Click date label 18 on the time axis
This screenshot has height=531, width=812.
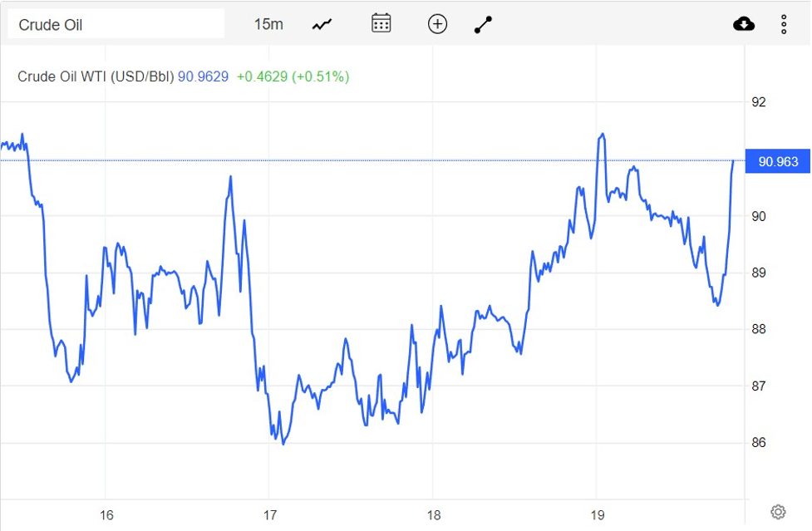434,515
